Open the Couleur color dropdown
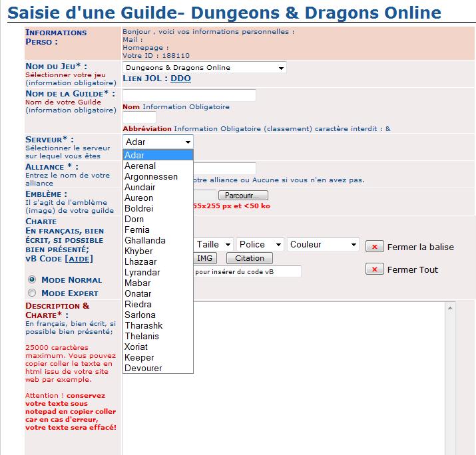The width and height of the screenshot is (476, 455). [324, 245]
